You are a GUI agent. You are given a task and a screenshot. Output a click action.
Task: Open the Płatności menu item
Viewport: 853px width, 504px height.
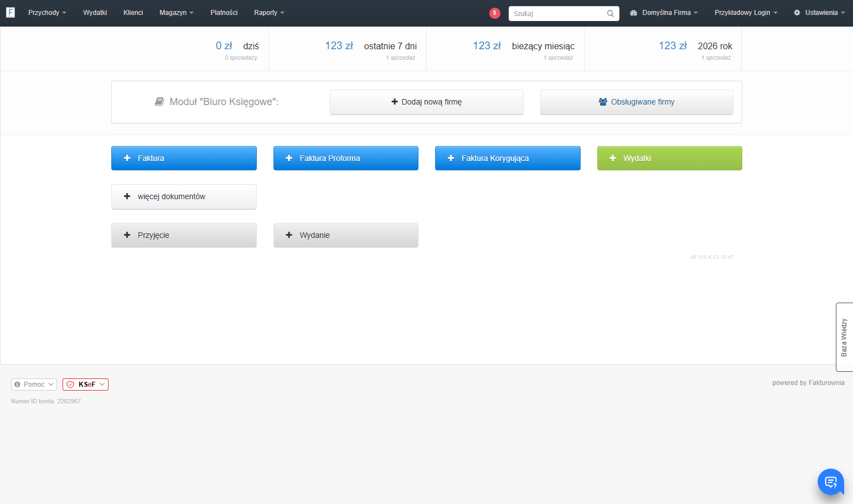click(x=224, y=13)
